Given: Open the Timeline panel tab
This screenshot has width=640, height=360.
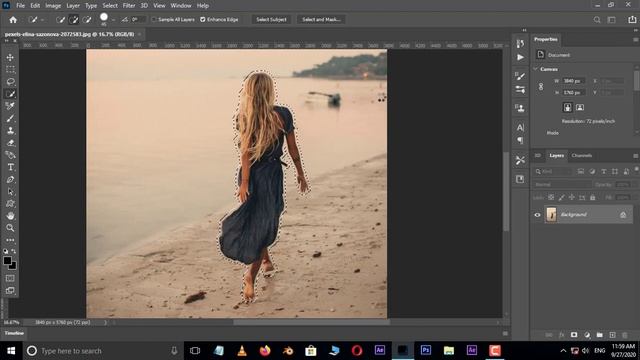Looking at the screenshot, I should 14,333.
